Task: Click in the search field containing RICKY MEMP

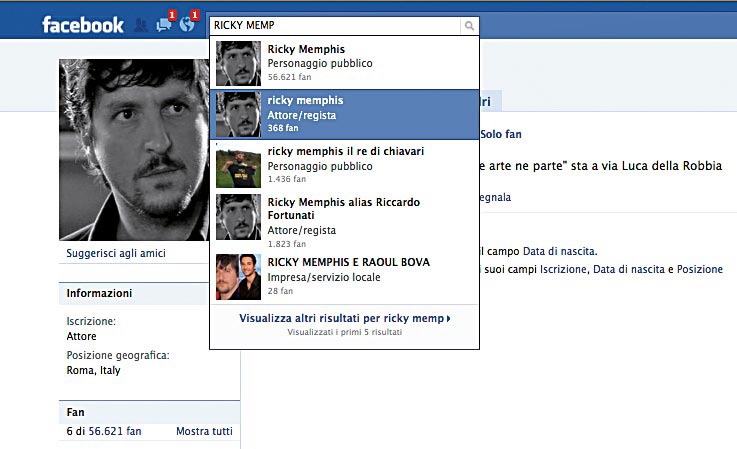Action: pyautogui.click(x=334, y=26)
